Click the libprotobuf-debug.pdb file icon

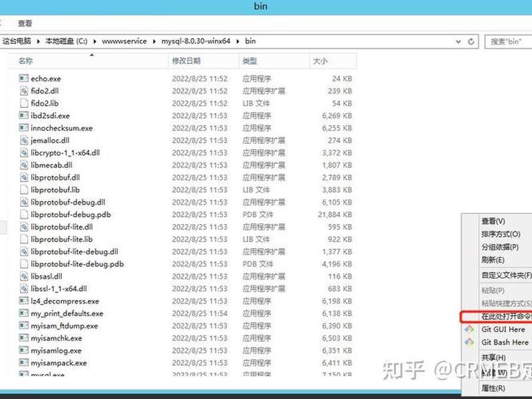24,214
